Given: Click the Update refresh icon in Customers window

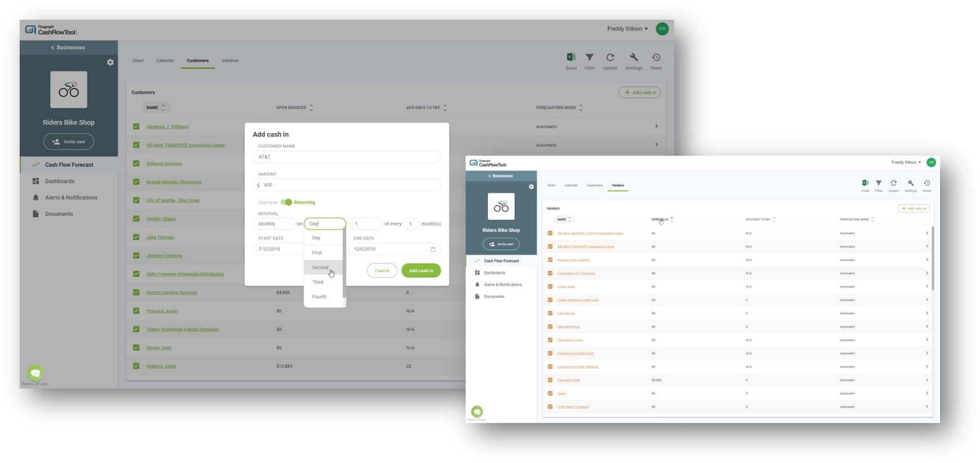Looking at the screenshot, I should pyautogui.click(x=610, y=57).
